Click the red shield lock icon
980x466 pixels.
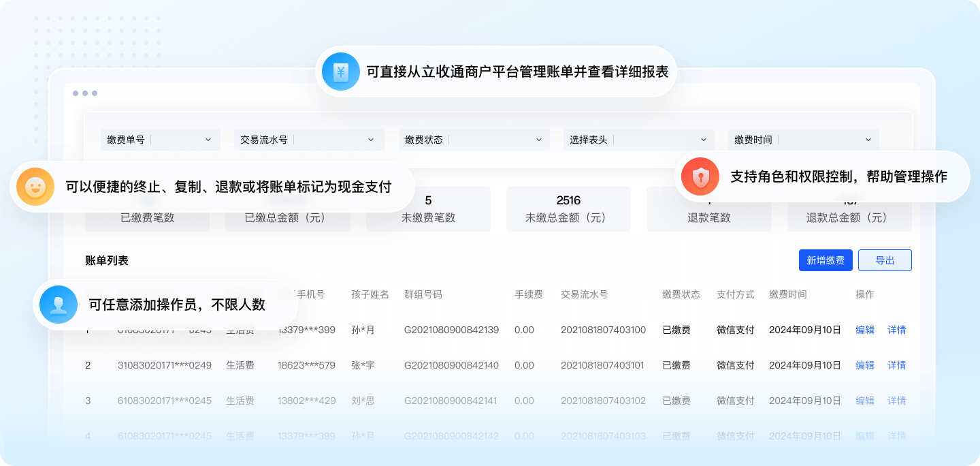coord(700,176)
